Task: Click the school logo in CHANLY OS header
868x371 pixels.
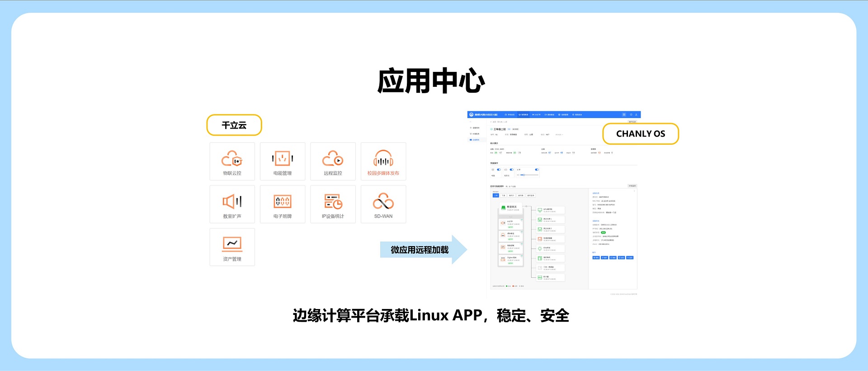Action: point(471,114)
